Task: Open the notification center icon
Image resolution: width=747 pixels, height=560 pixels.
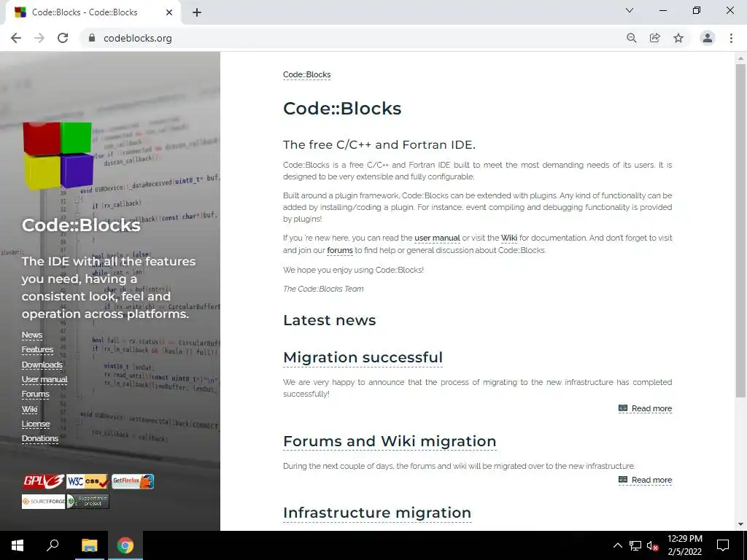Action: pyautogui.click(x=723, y=545)
